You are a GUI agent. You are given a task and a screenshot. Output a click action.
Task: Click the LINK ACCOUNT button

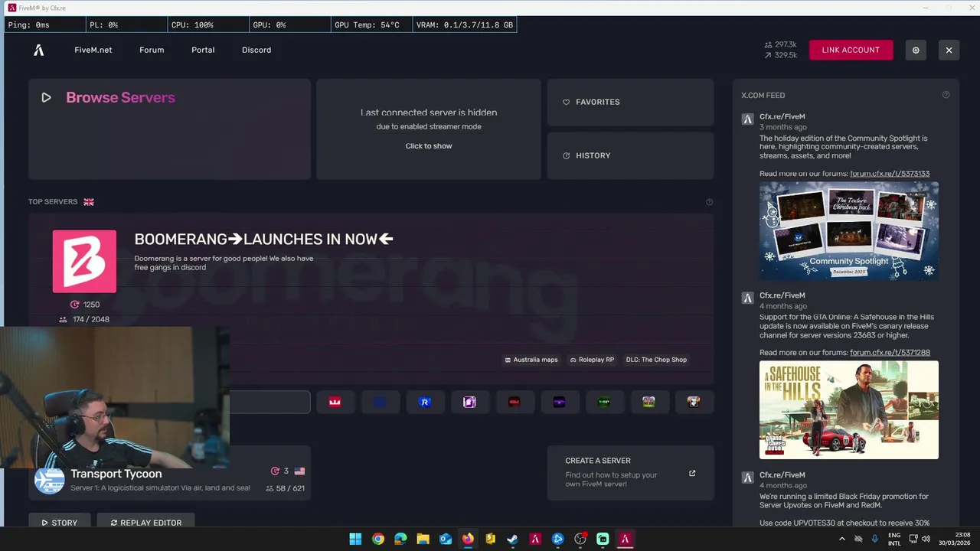pos(851,50)
